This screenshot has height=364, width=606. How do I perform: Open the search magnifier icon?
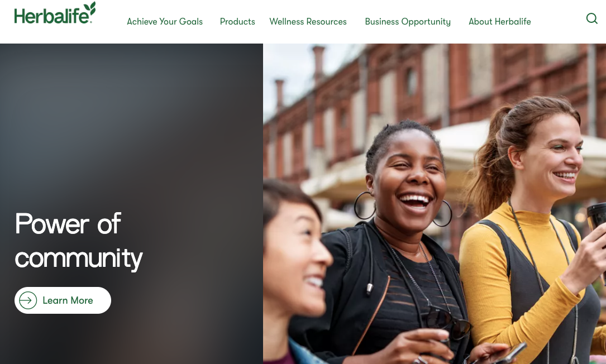point(591,18)
